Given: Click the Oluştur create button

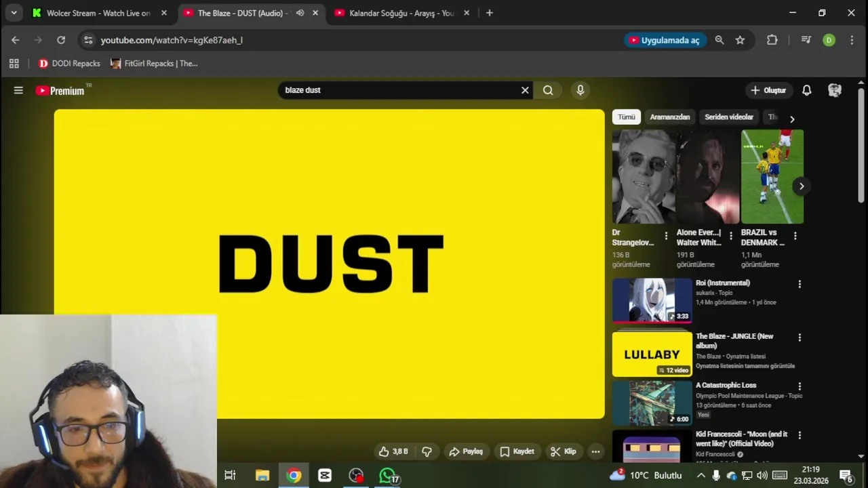Looking at the screenshot, I should (x=768, y=90).
